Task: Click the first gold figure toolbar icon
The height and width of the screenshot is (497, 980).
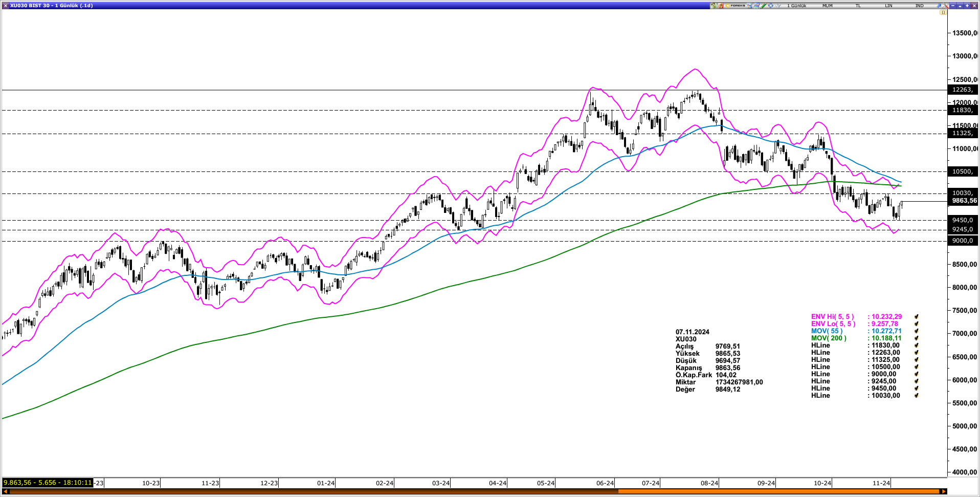Action: [x=714, y=6]
